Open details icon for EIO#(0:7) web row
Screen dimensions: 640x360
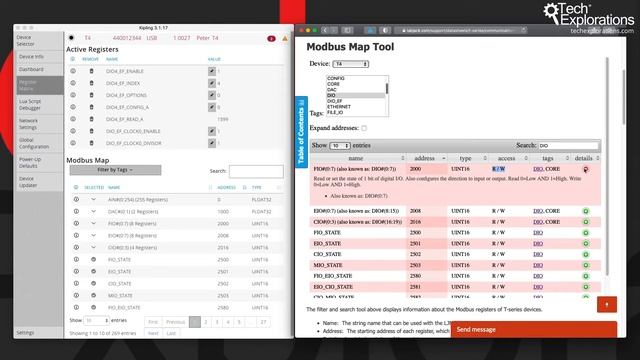click(586, 211)
